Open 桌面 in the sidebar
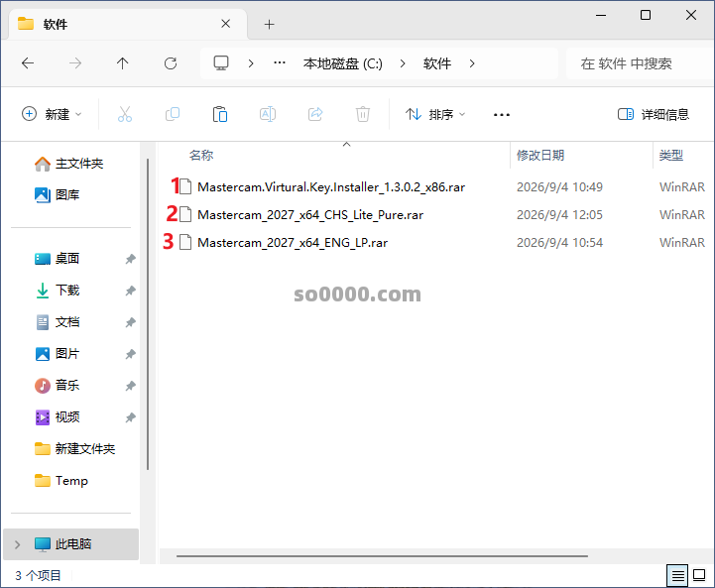The width and height of the screenshot is (715, 588). [58, 259]
